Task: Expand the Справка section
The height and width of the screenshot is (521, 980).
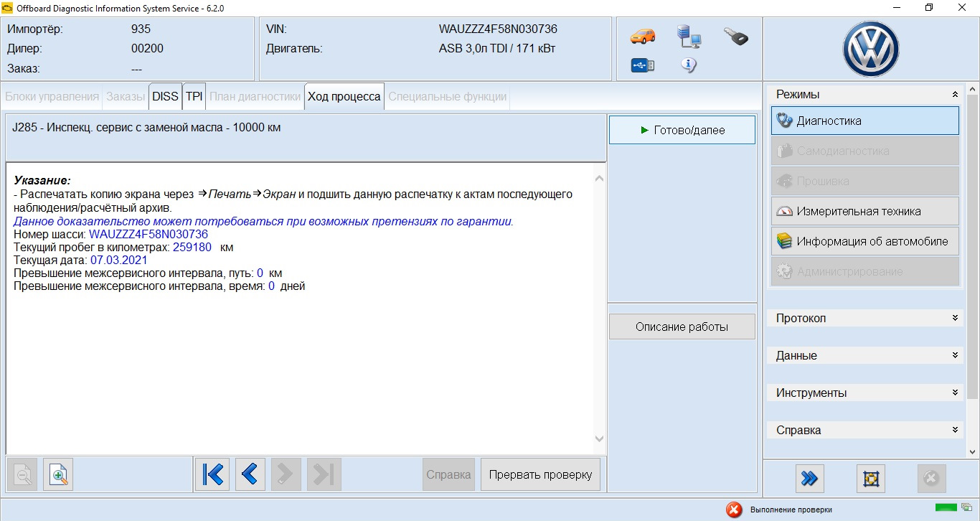Action: coord(955,430)
